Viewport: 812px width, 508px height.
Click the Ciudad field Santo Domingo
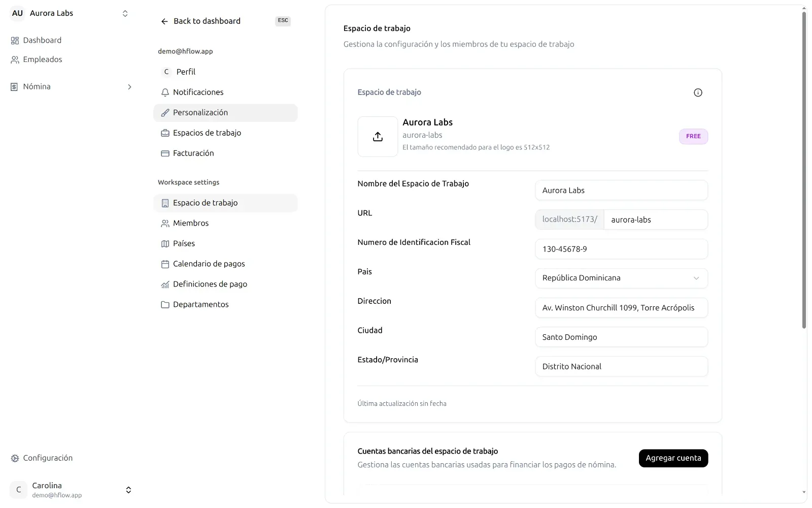point(621,337)
